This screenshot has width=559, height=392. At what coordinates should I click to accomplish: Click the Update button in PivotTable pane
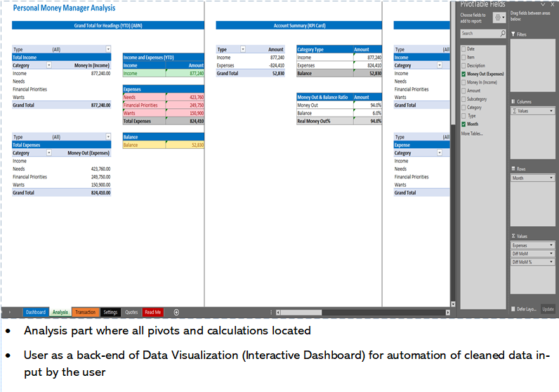548,309
